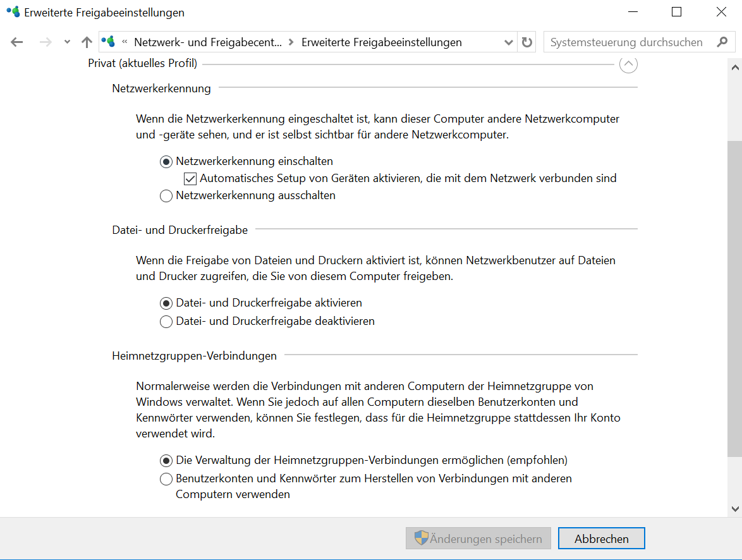Click the magnifier search icon
Image resolution: width=742 pixels, height=560 pixels.
tap(722, 42)
